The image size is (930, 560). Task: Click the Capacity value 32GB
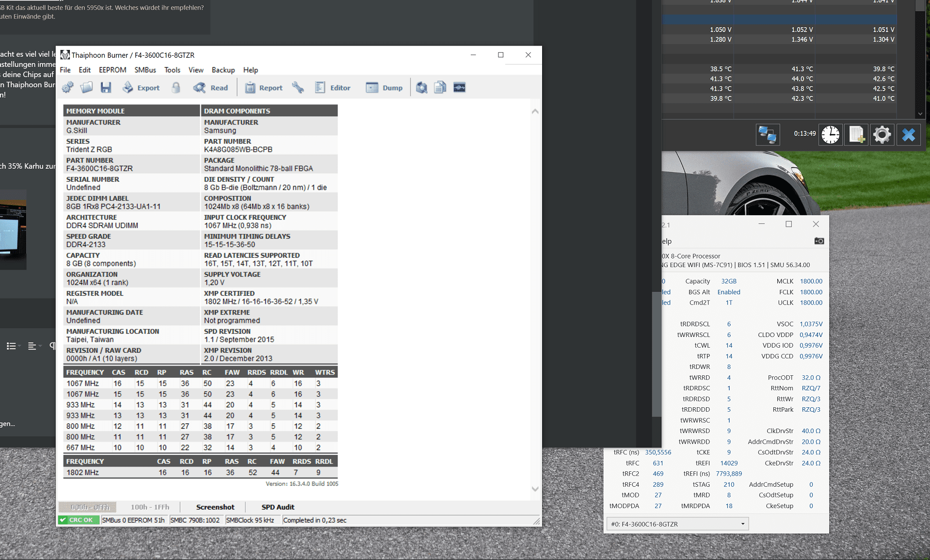coord(729,281)
